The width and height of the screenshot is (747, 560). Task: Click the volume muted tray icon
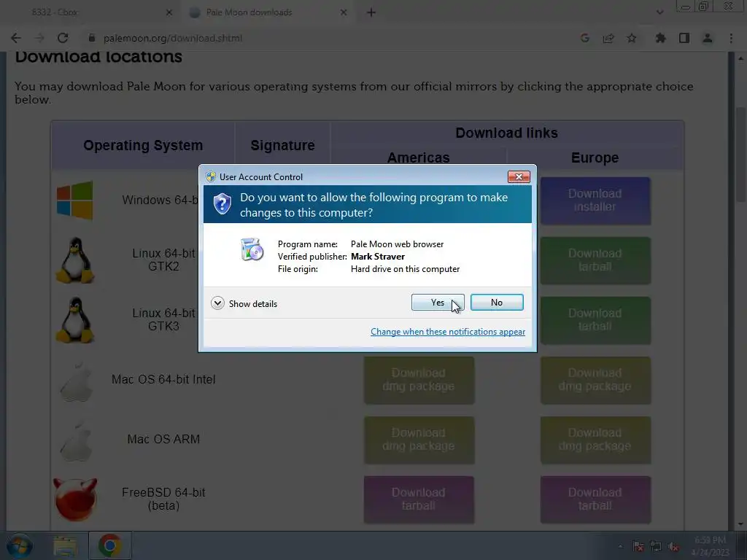(x=673, y=547)
